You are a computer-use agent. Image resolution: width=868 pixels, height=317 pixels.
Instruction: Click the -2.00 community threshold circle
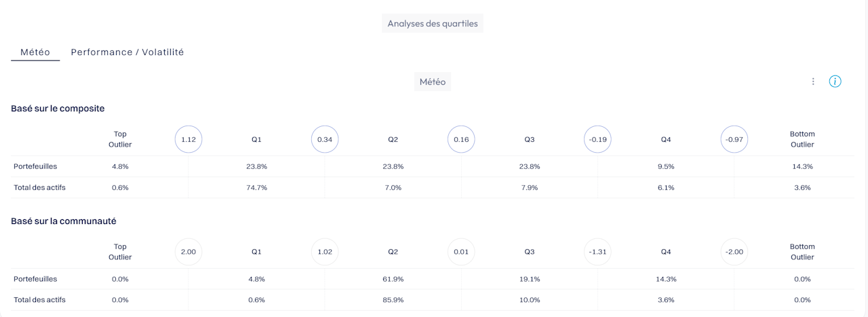click(x=734, y=252)
